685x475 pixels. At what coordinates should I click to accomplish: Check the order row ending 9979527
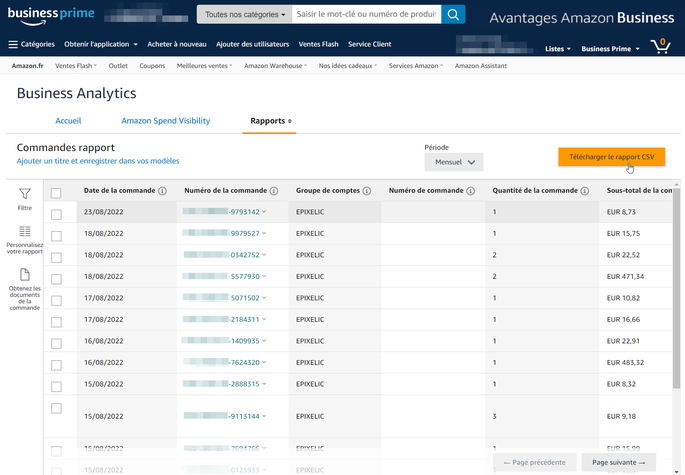tap(56, 236)
